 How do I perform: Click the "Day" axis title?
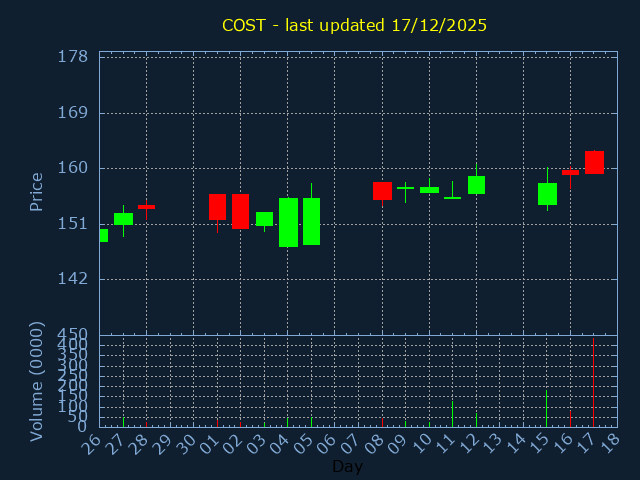coord(347,466)
